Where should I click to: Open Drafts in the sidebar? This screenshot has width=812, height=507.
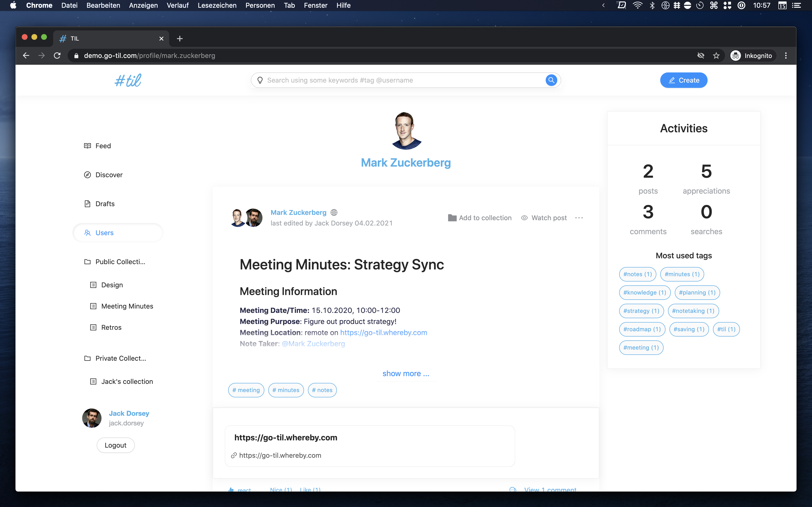point(105,204)
